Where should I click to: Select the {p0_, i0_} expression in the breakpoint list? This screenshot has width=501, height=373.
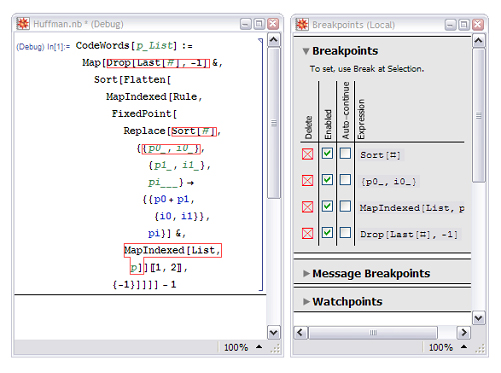pos(389,181)
